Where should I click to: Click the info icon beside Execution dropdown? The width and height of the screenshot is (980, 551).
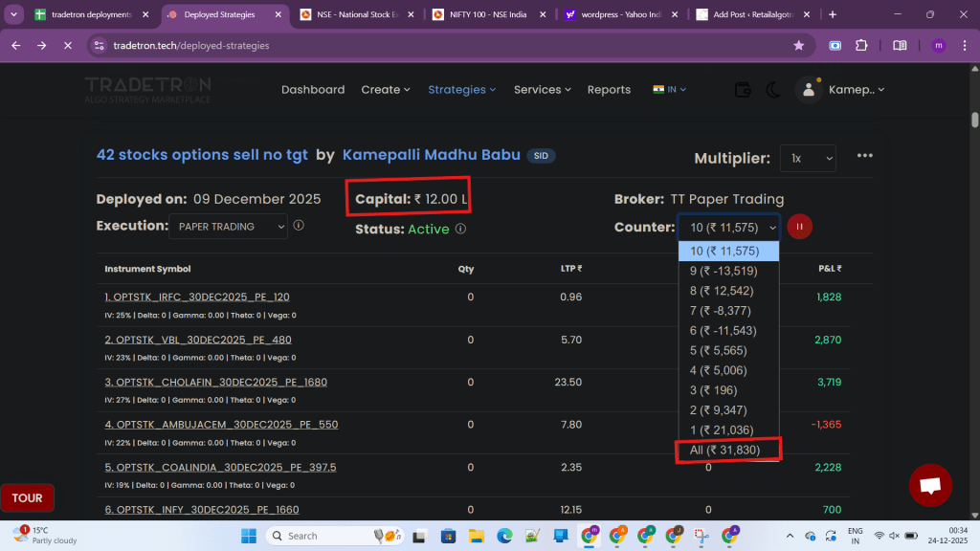point(299,226)
